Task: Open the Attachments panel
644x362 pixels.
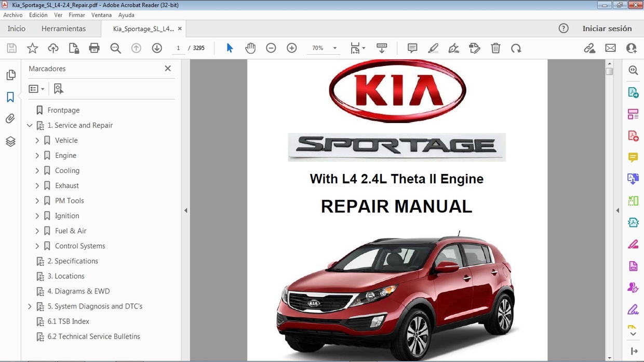Action: point(10,118)
